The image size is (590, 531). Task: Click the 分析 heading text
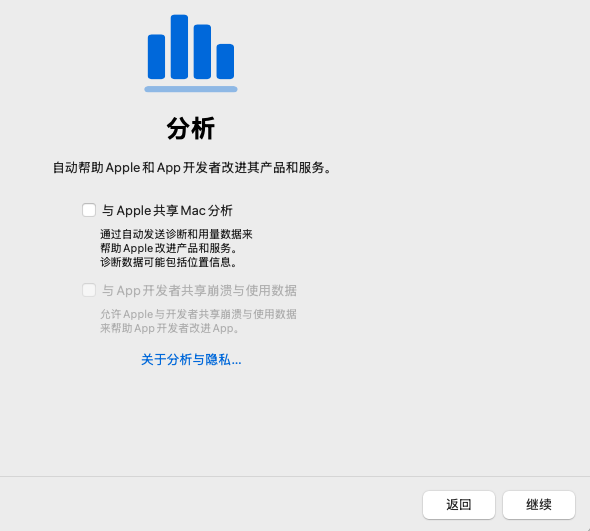point(191,128)
